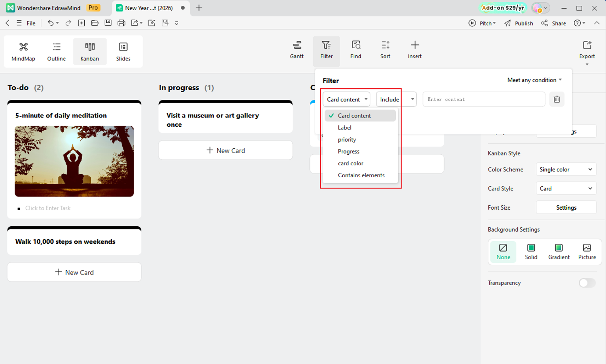This screenshot has width=606, height=364.
Task: Delete the filter condition with trash icon
Action: 557,99
